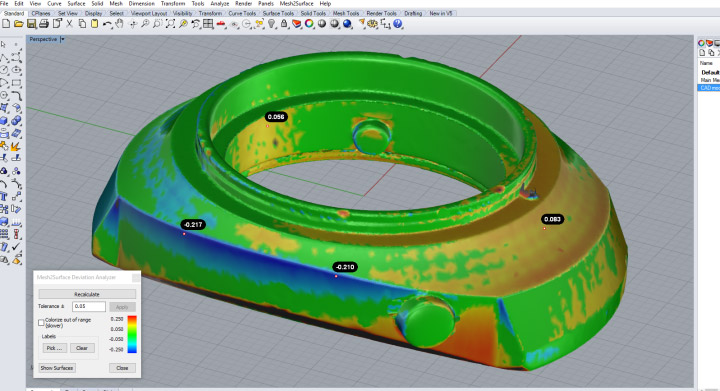Image resolution: width=720 pixels, height=391 pixels.
Task: Click the padlock Lock objects icon
Action: pyautogui.click(x=284, y=24)
